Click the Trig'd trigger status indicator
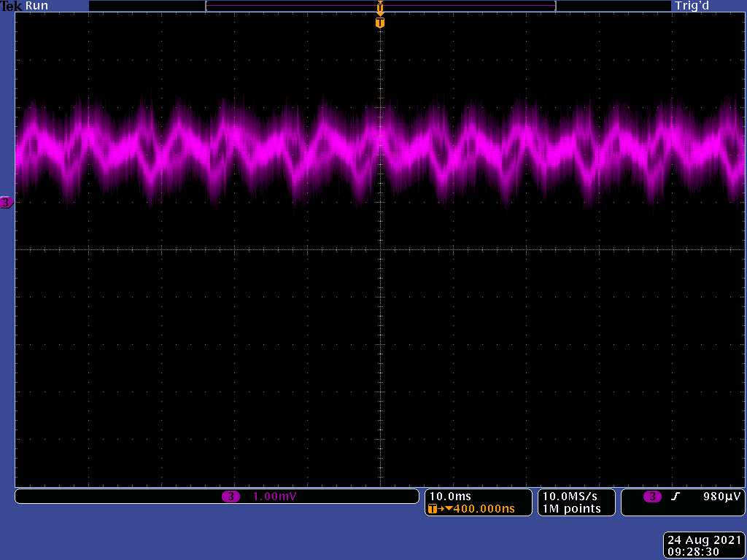747x560 pixels. [692, 6]
